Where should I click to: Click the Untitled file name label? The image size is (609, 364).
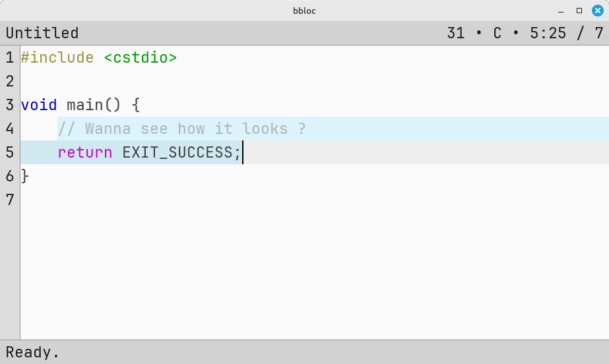(42, 33)
